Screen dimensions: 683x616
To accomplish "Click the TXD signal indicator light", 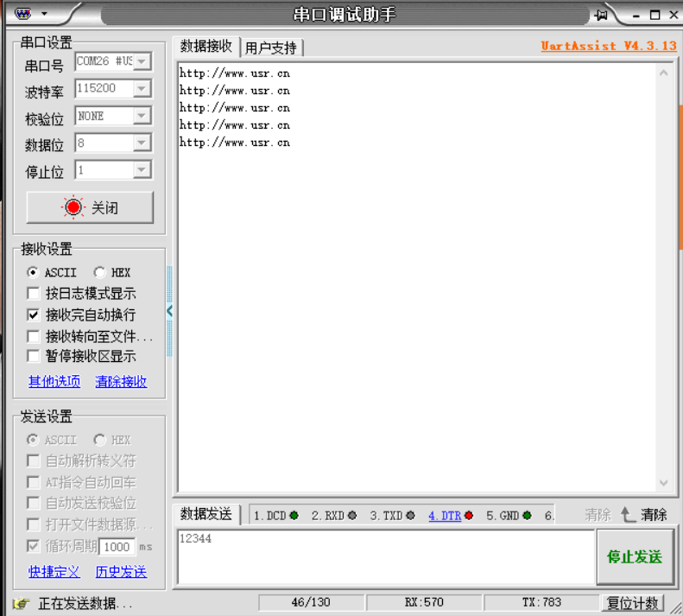I will click(410, 516).
